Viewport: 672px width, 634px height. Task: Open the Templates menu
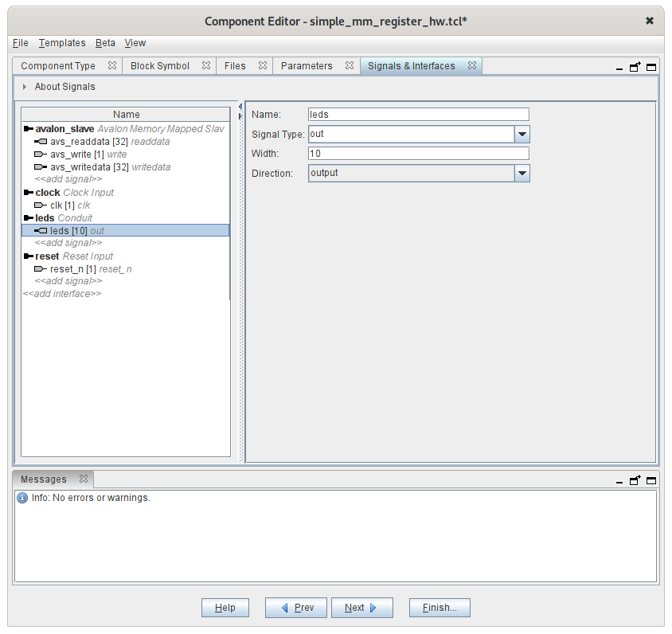point(62,43)
